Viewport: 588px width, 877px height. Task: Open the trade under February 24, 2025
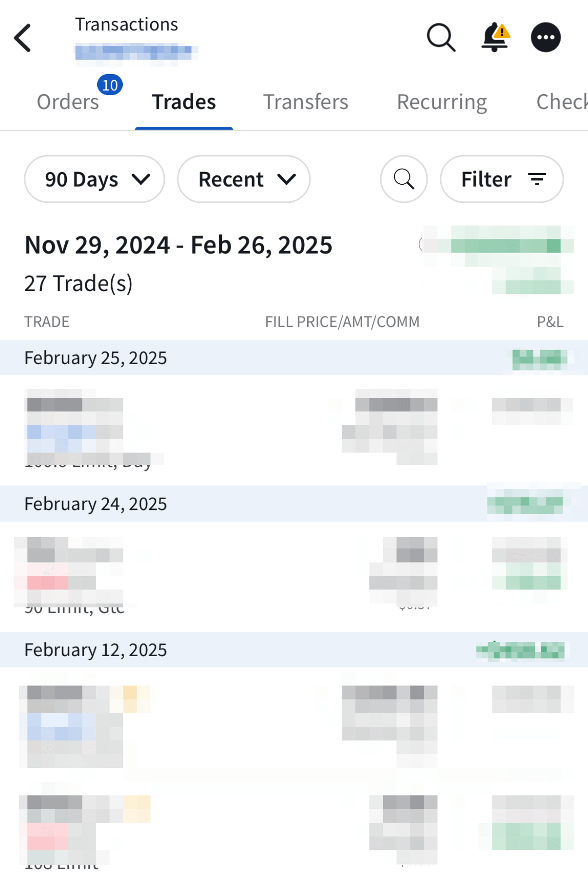[293, 575]
